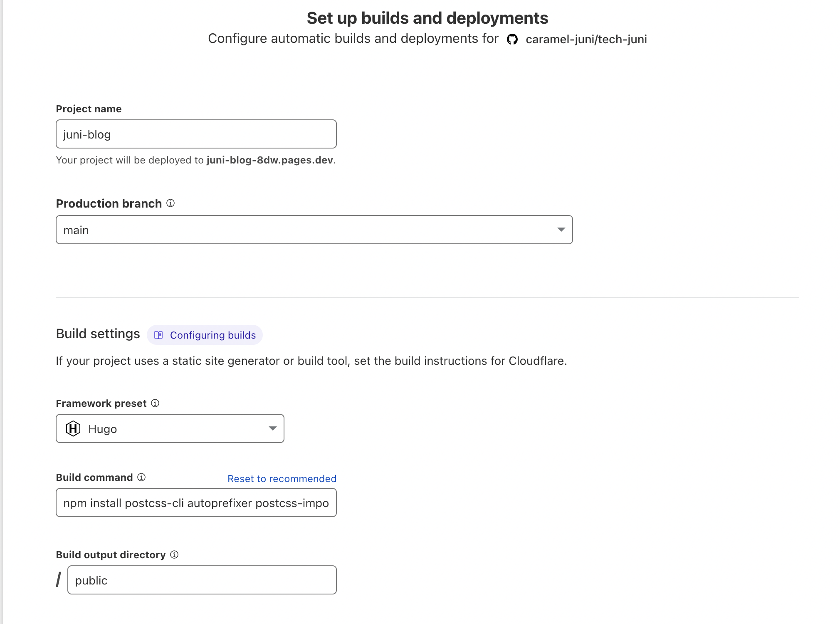Click the juni-blog-8dw.pages.dev deployment URL text
This screenshot has width=840, height=624.
269,160
